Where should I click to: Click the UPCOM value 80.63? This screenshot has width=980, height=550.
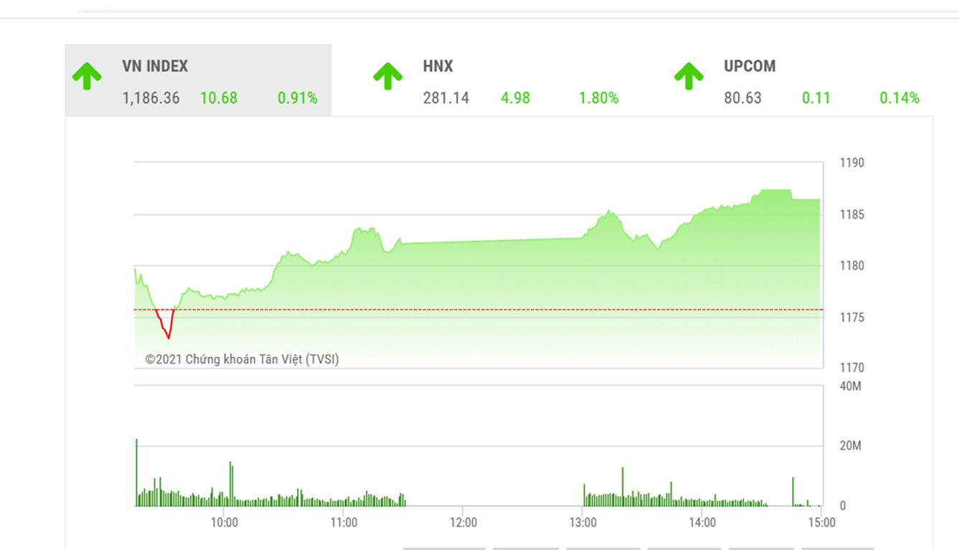[x=743, y=98]
